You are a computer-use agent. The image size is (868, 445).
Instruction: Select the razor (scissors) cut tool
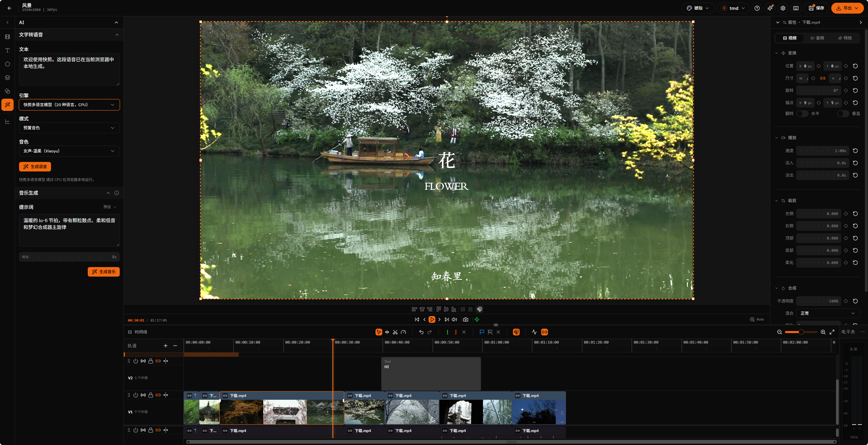tap(395, 332)
